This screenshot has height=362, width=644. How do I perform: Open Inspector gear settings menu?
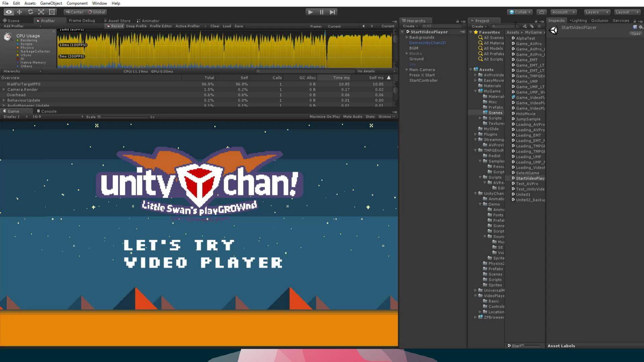click(x=641, y=27)
